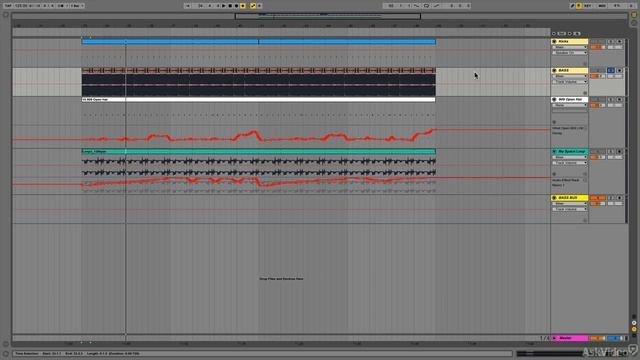The image size is (640, 360).
Task: Add Kicks automation lane plus button
Action: click(x=584, y=64)
